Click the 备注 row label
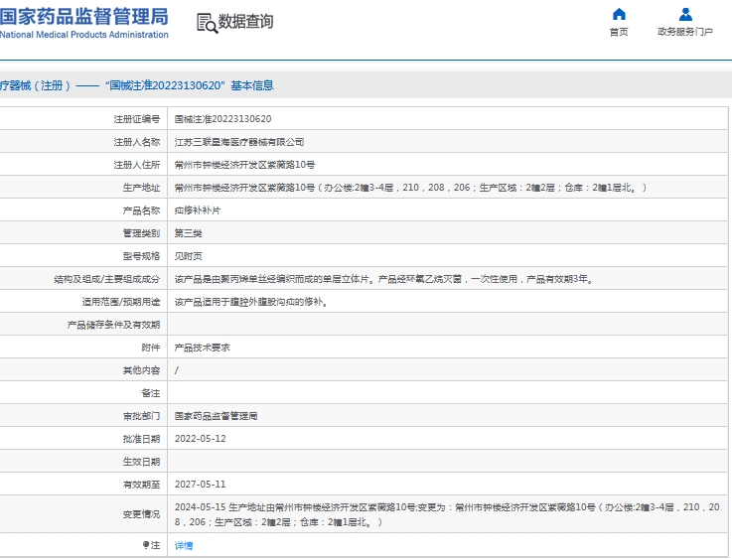 [x=151, y=393]
